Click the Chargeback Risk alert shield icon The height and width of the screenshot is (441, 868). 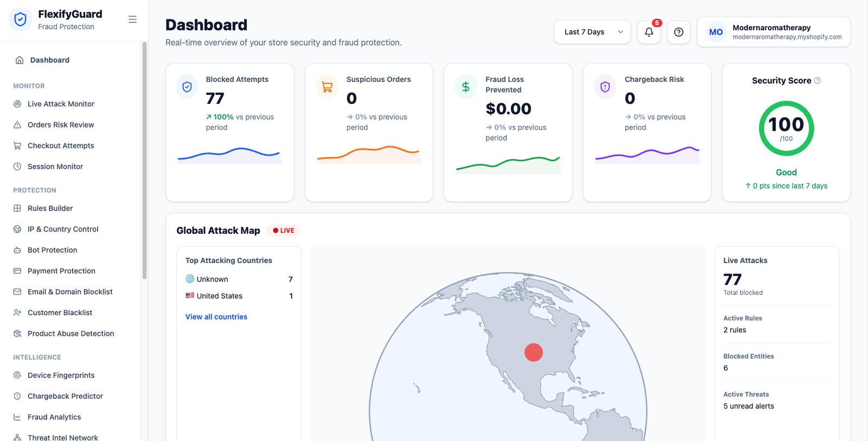605,87
